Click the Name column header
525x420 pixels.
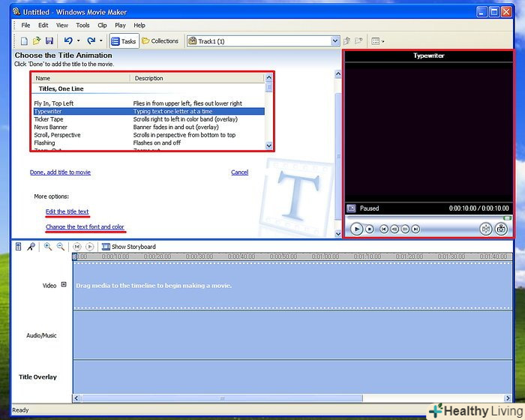pos(81,78)
